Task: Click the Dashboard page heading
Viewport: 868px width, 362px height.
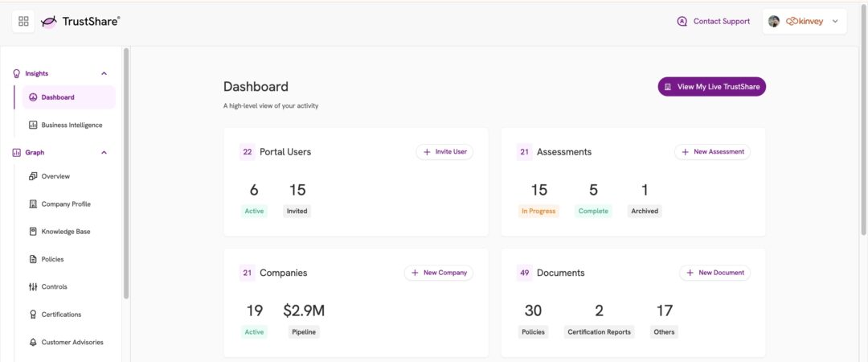Action: [x=256, y=87]
